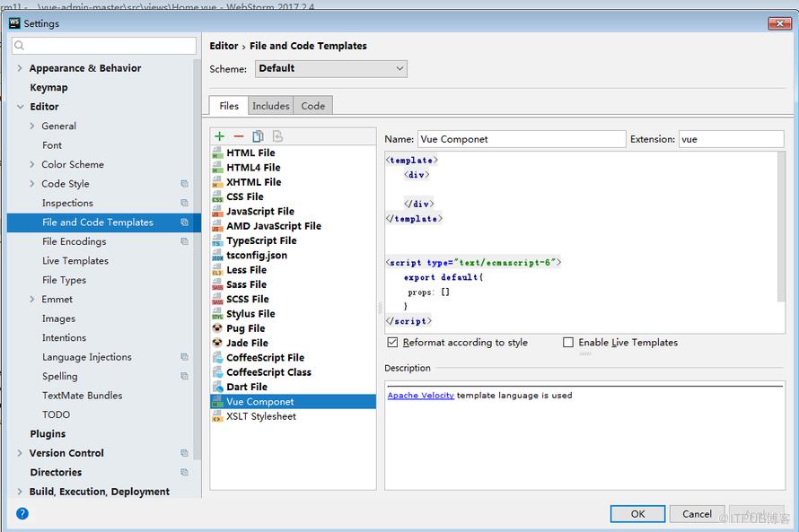This screenshot has width=799, height=532.
Task: Click the Dart File template icon
Action: pos(217,387)
